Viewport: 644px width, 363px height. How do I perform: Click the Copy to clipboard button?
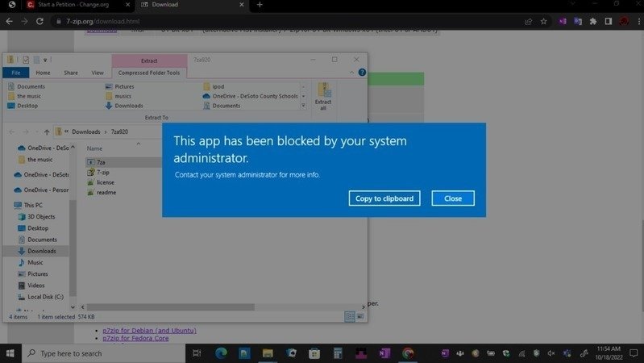pos(384,198)
